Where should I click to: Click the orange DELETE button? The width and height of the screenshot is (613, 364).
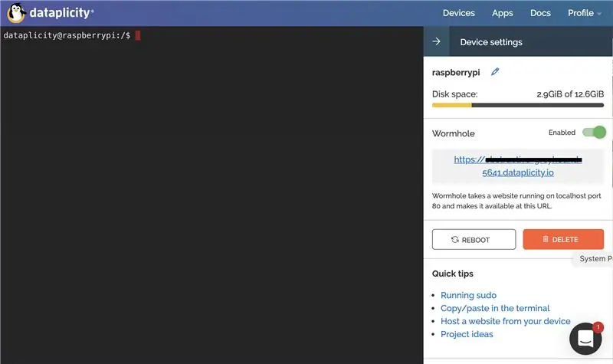pos(563,239)
